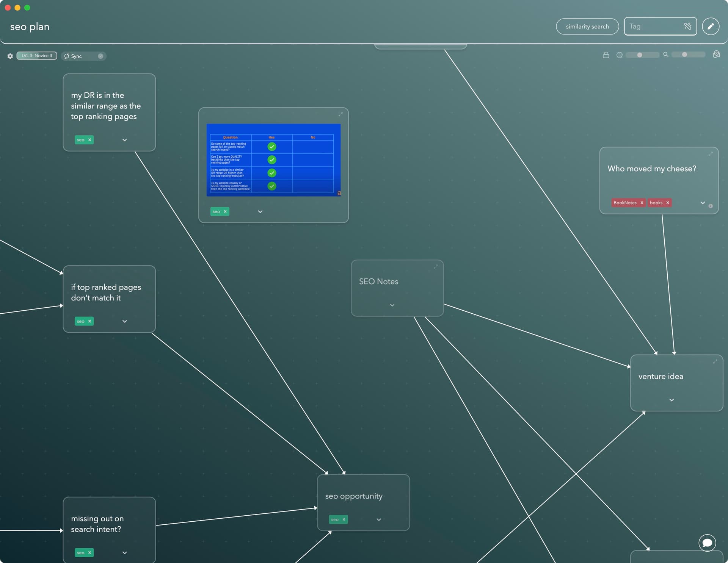Click the filter/funnel icon next to Tag
This screenshot has width=728, height=563.
tap(687, 26)
